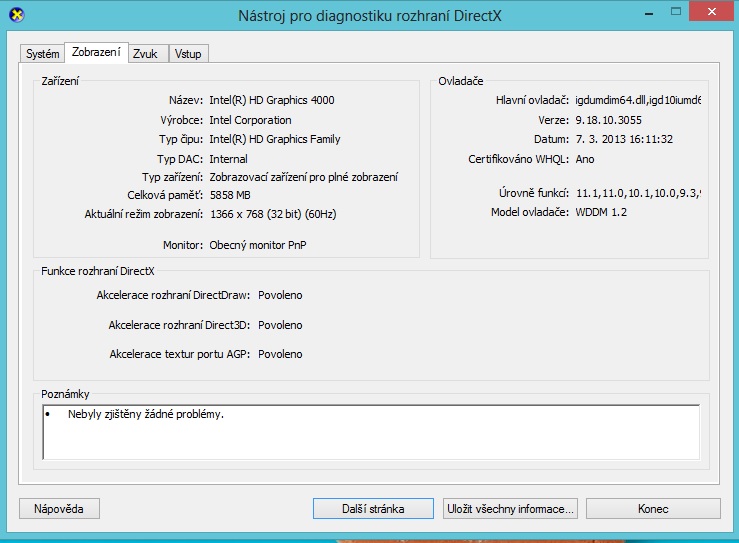Click the Další stránka button
Screen dimensions: 739x543
pyautogui.click(x=373, y=509)
